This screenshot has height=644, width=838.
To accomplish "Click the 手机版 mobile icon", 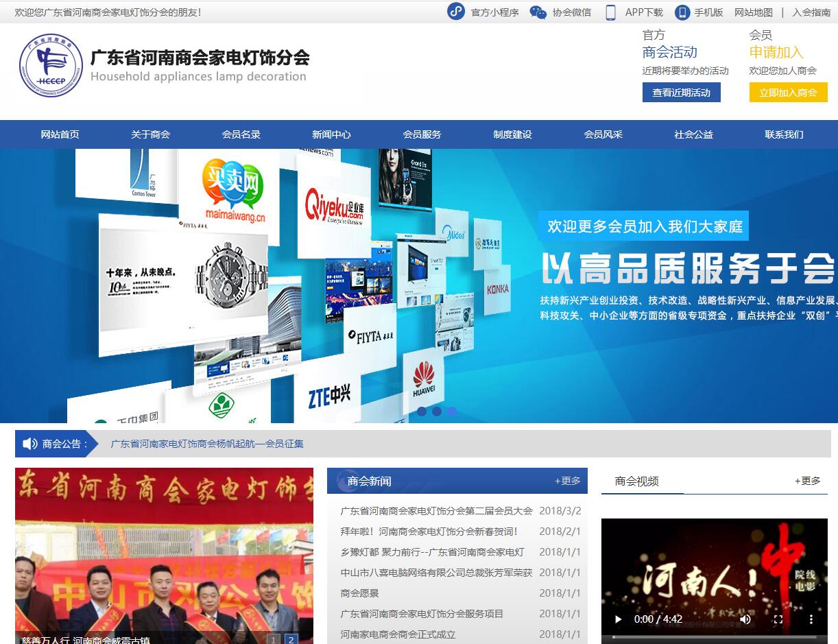I will [682, 12].
